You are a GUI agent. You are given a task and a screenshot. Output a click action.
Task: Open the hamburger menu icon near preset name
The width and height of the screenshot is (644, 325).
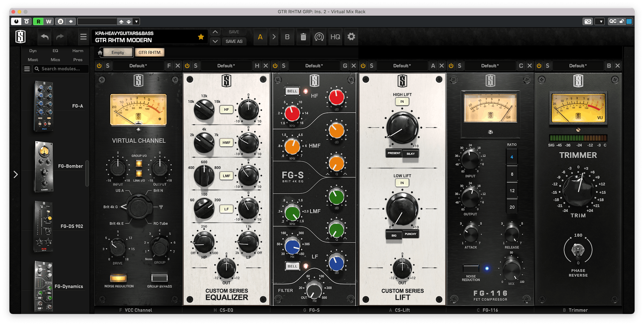[83, 37]
